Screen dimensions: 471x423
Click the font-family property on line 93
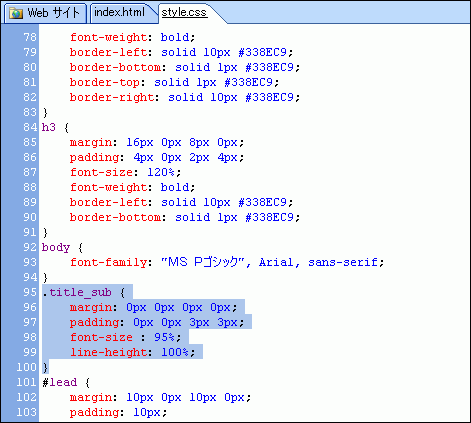click(108, 263)
